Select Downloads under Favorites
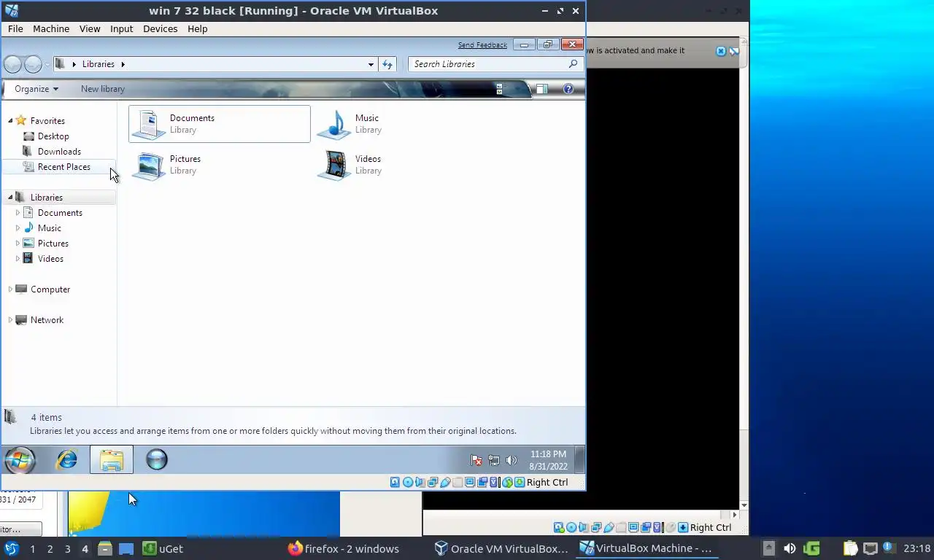This screenshot has width=934, height=560. [59, 152]
